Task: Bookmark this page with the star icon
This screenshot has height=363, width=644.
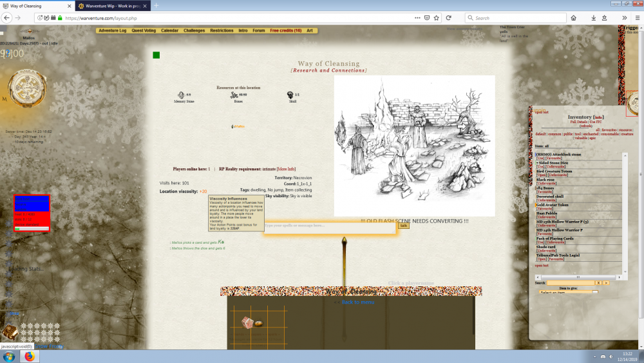Action: pos(436,17)
